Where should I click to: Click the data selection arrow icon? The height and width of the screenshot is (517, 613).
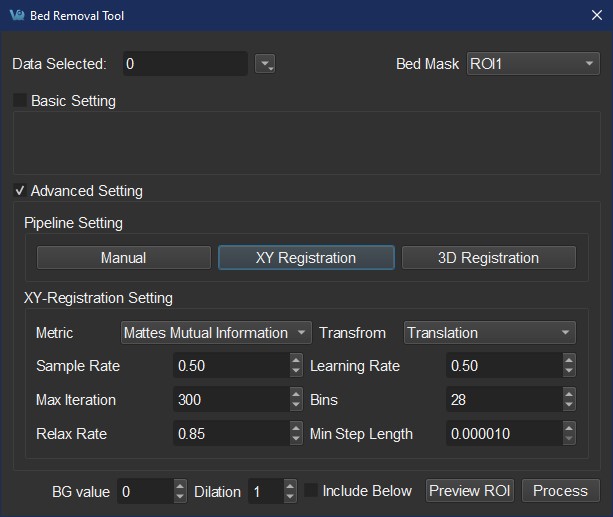[265, 64]
